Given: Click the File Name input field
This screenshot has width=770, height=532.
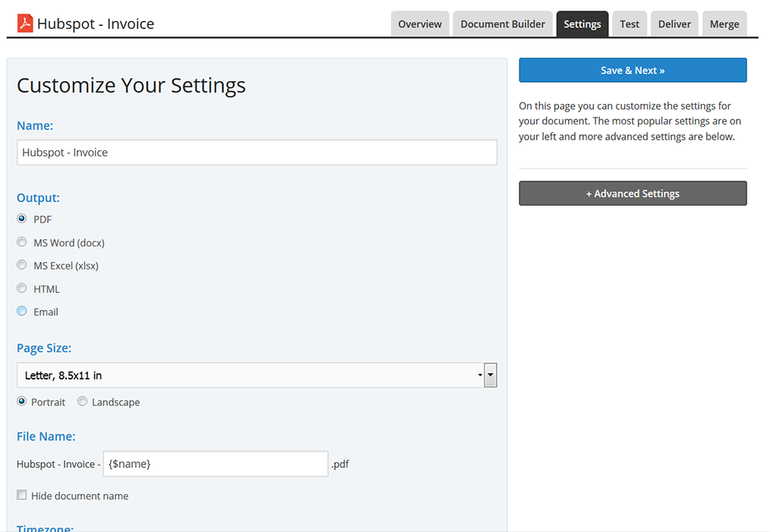Looking at the screenshot, I should [x=215, y=464].
